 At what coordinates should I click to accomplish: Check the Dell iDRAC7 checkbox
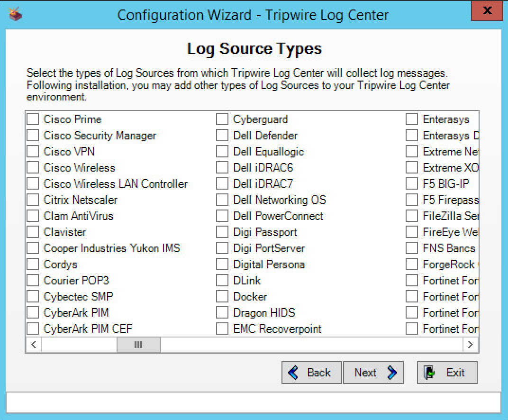(x=222, y=184)
